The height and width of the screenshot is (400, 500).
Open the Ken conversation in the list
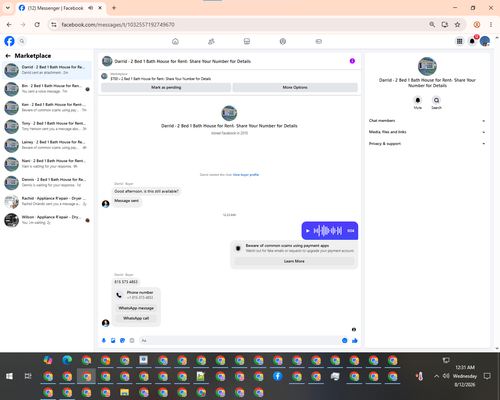47,107
